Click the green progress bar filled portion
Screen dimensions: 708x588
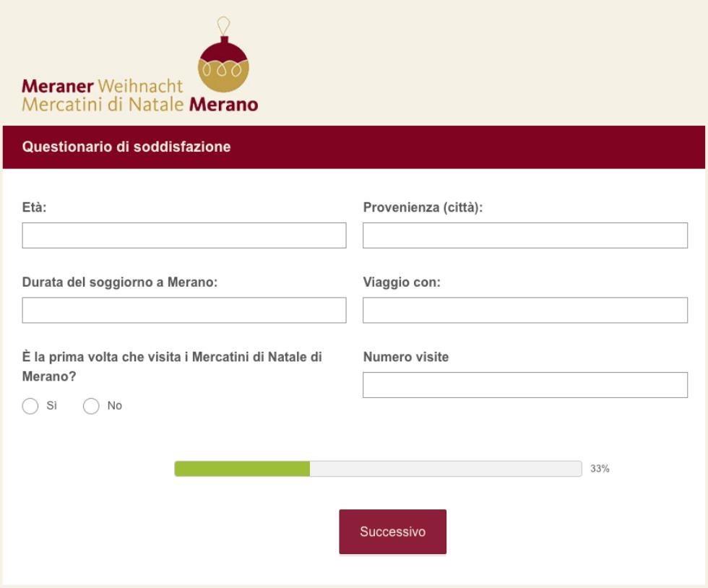pos(242,469)
